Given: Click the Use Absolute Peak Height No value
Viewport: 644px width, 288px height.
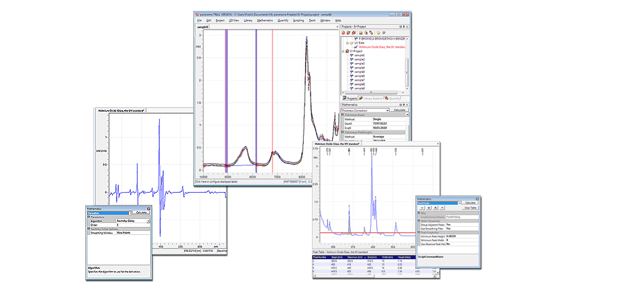Looking at the screenshot, I should tap(448, 244).
